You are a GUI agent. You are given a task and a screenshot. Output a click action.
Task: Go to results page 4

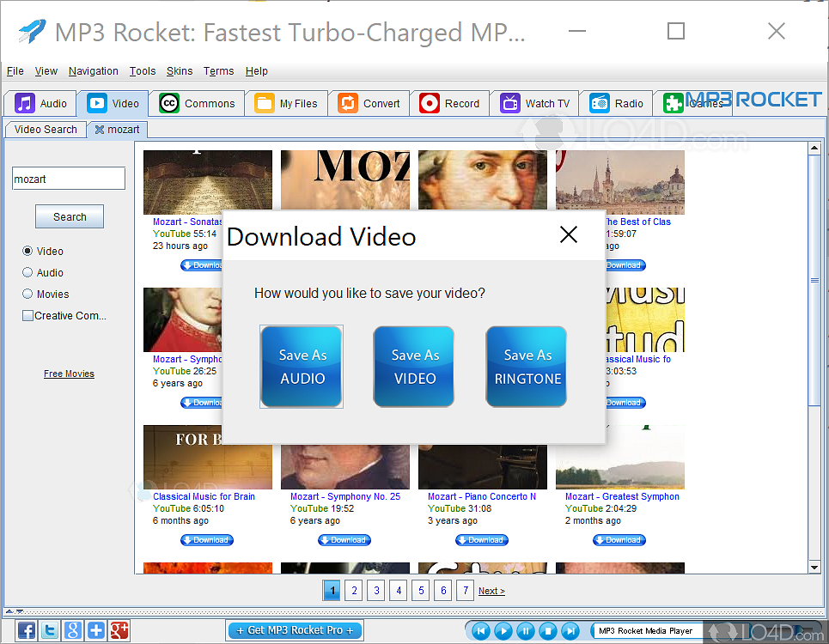[399, 590]
